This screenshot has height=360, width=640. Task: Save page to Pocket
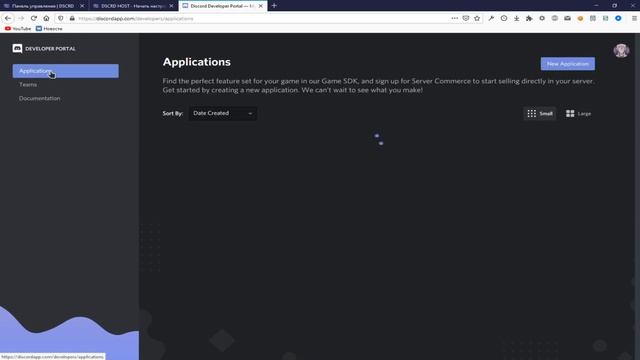(466, 18)
